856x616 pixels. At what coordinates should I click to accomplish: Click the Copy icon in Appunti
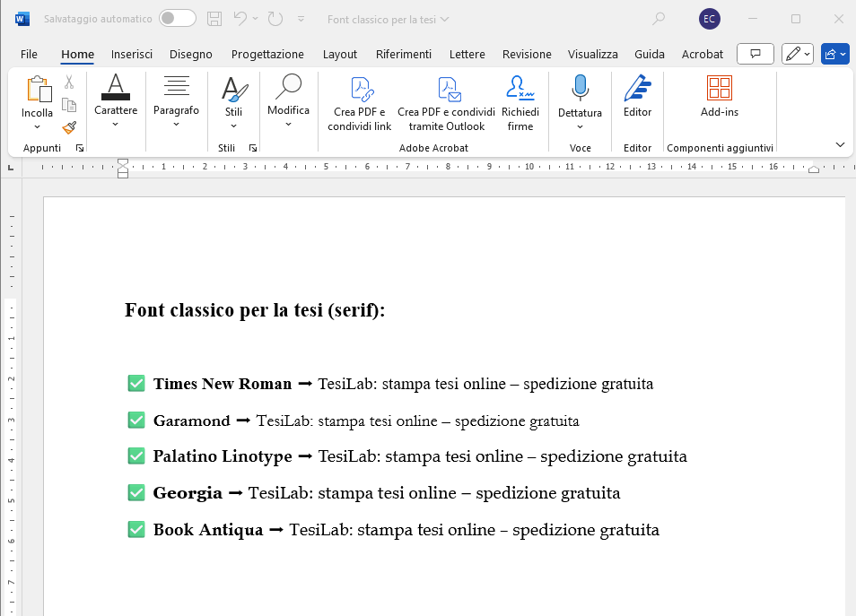point(69,105)
